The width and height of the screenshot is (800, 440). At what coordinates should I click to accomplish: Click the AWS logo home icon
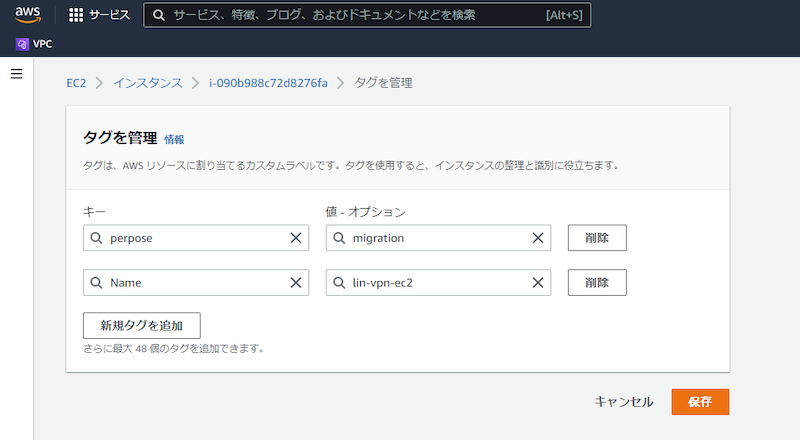coord(27,15)
